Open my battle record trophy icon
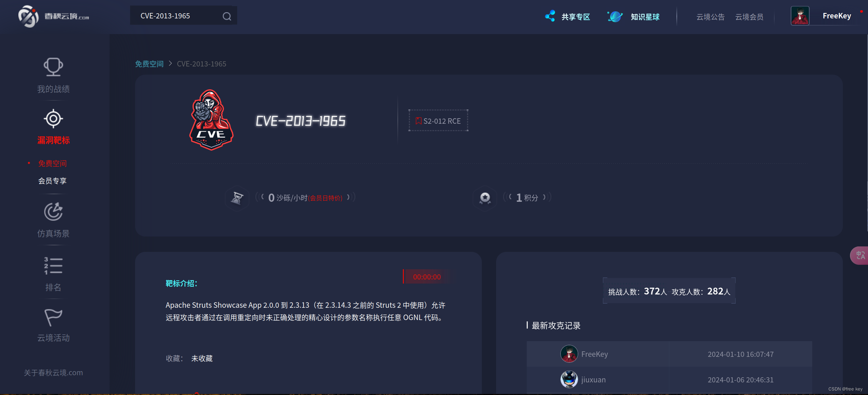This screenshot has width=868, height=395. [x=53, y=67]
